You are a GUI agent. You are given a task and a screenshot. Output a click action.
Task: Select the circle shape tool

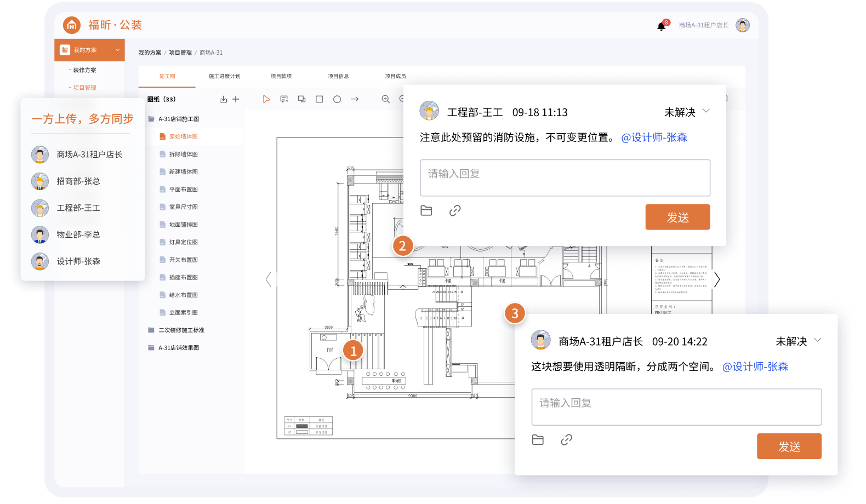[x=337, y=99]
